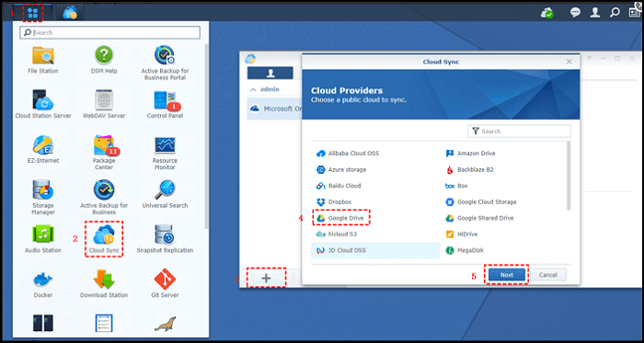Select hicloud S3 provider

(x=337, y=234)
